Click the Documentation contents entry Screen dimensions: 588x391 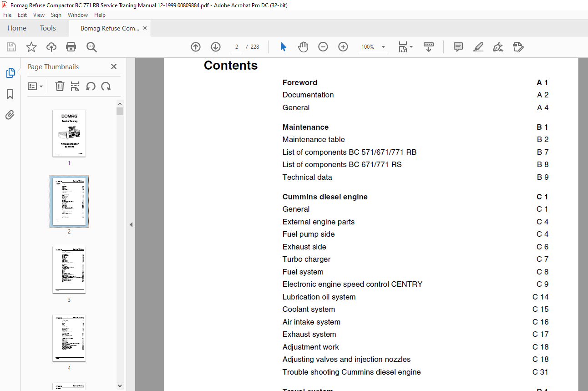coord(308,95)
